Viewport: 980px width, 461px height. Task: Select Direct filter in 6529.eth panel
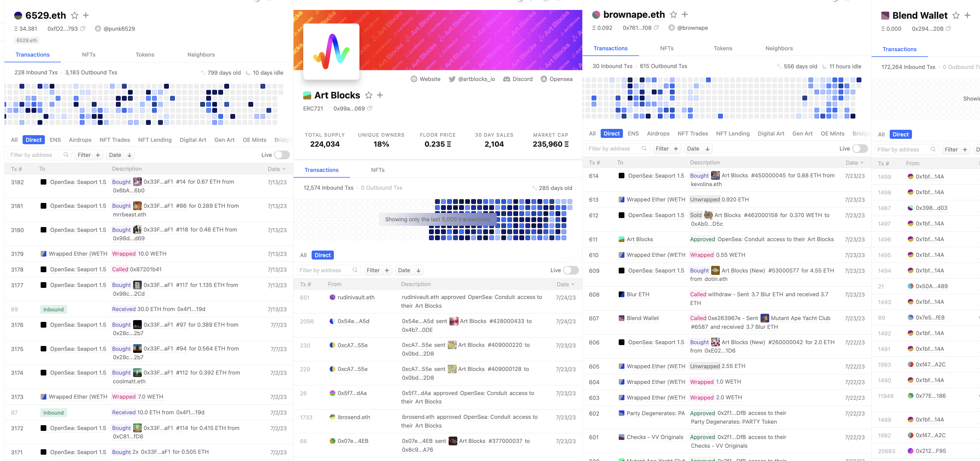[33, 140]
